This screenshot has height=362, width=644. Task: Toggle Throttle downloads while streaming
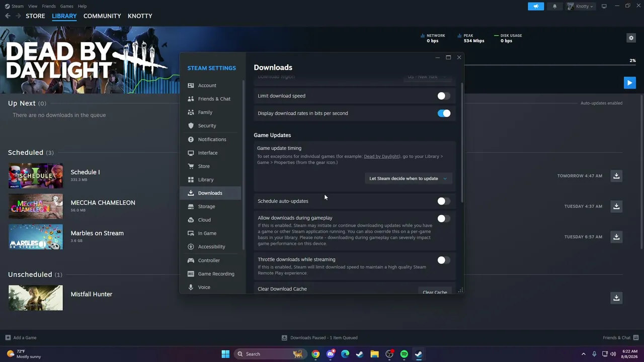[443, 260]
